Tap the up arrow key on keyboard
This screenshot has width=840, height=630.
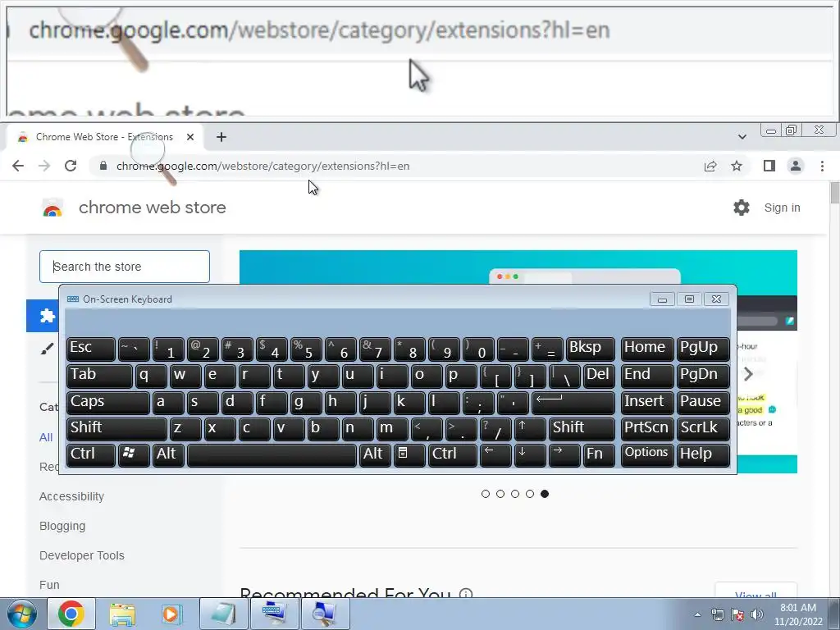pyautogui.click(x=530, y=428)
